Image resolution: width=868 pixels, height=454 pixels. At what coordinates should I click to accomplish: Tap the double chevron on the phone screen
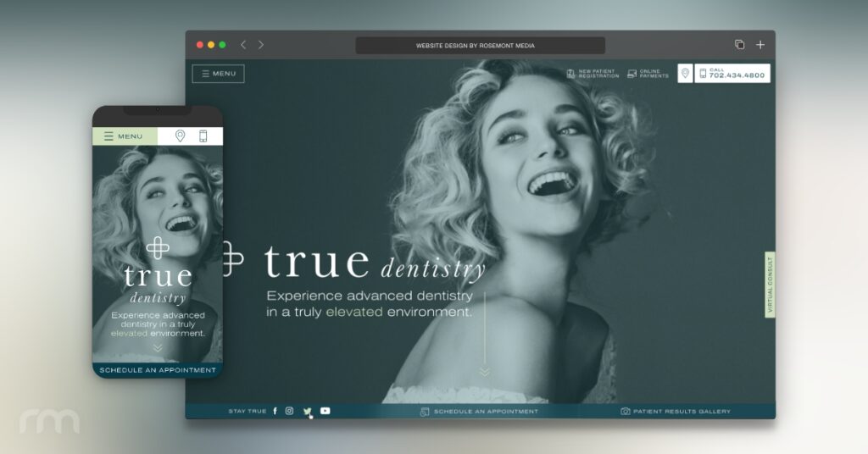(158, 348)
